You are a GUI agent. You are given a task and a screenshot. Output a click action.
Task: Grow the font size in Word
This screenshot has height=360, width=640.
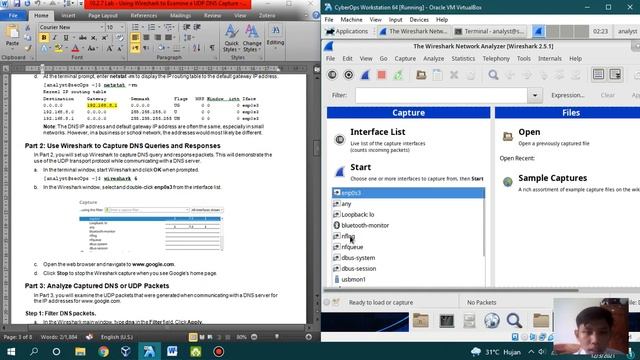click(109, 49)
